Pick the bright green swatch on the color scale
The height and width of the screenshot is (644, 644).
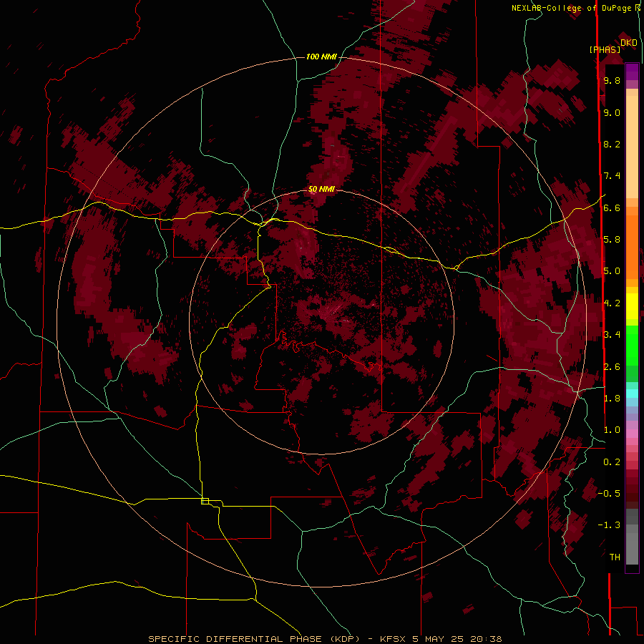tap(632, 345)
